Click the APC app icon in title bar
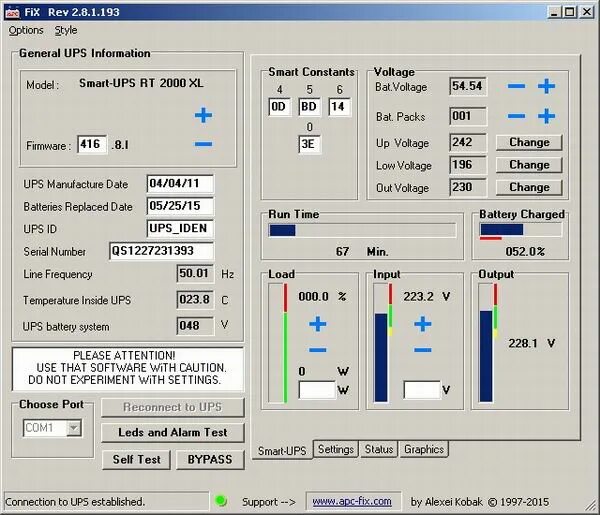 click(12, 12)
